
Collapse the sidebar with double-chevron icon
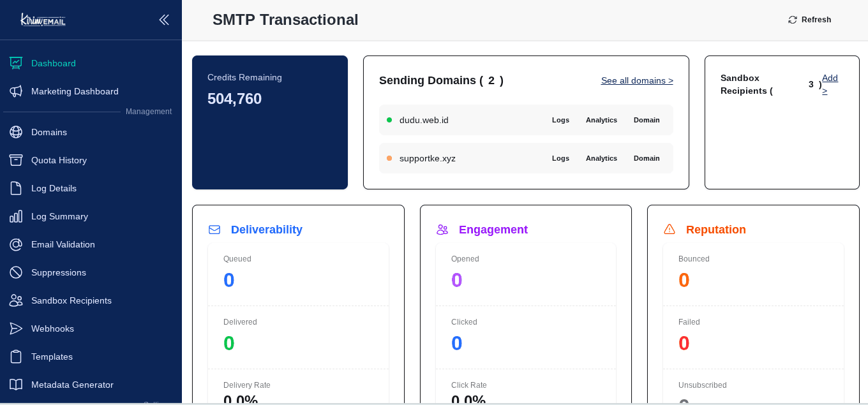(164, 20)
